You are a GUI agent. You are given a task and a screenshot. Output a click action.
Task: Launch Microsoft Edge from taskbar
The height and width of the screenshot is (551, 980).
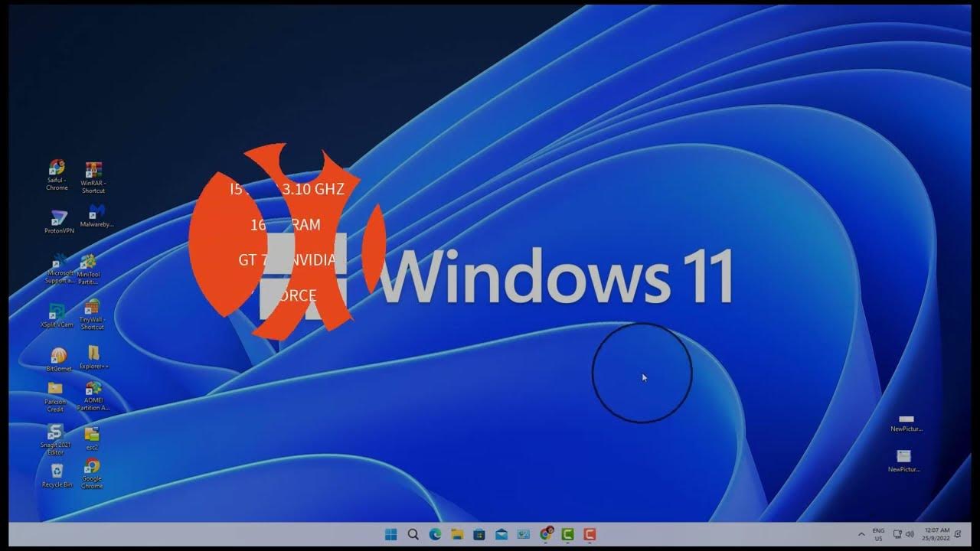coord(436,534)
